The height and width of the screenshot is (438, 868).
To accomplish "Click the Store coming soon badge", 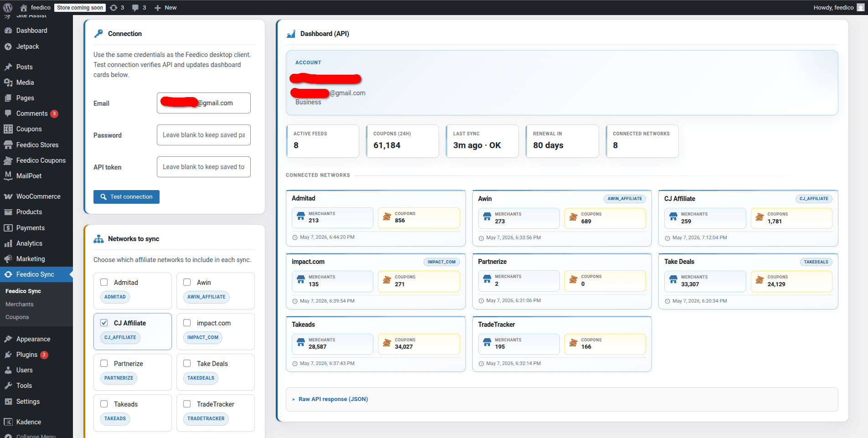I will coord(80,8).
